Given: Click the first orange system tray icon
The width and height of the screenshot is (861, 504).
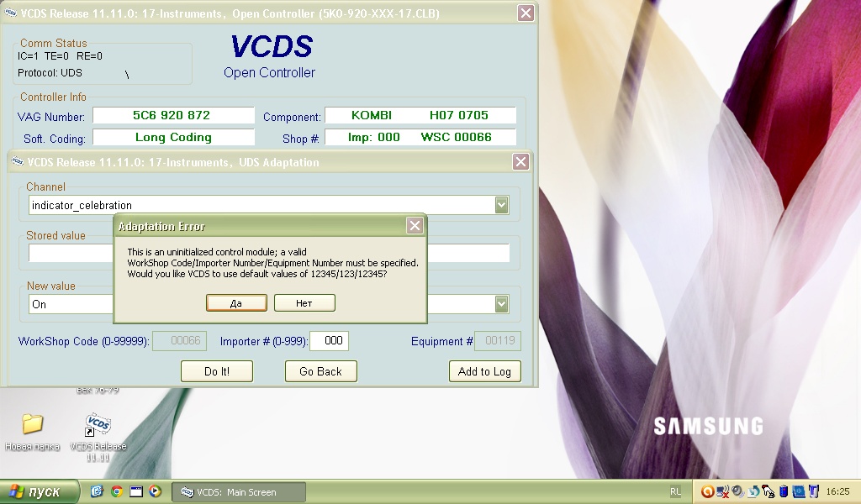Looking at the screenshot, I should click(x=708, y=491).
